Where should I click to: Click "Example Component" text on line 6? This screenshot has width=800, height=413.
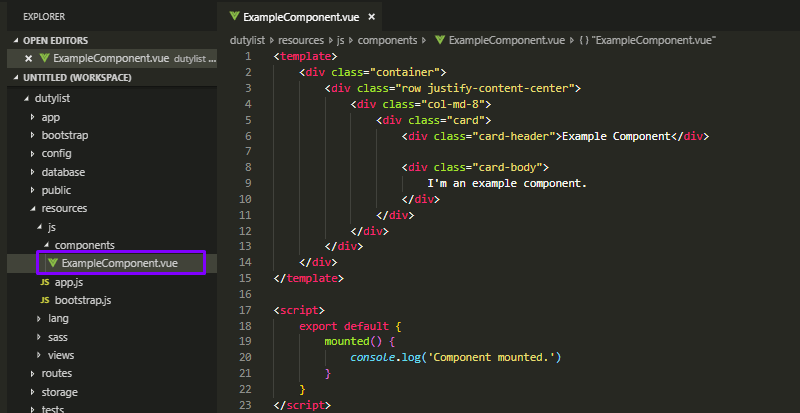[x=616, y=136]
